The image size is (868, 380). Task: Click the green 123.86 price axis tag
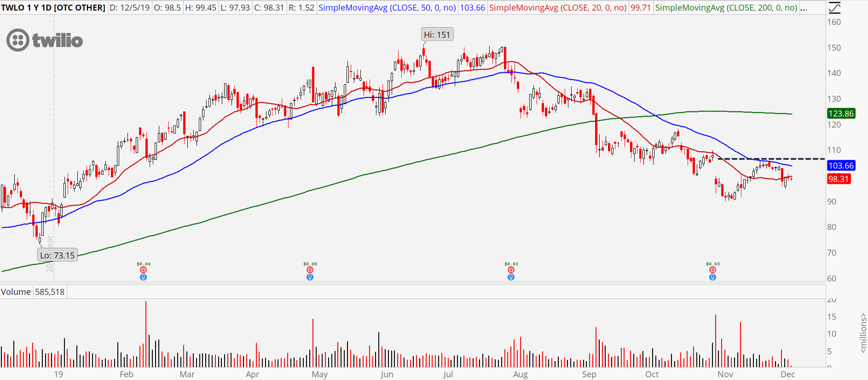[x=841, y=113]
